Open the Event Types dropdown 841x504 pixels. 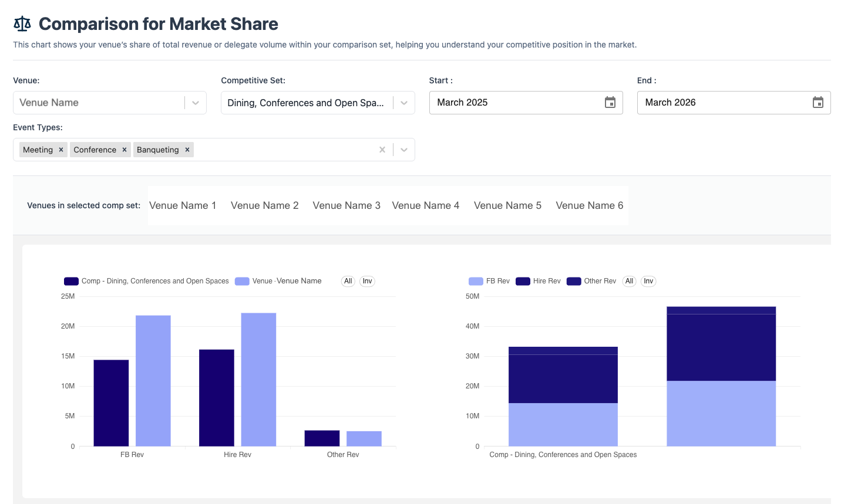pos(403,150)
